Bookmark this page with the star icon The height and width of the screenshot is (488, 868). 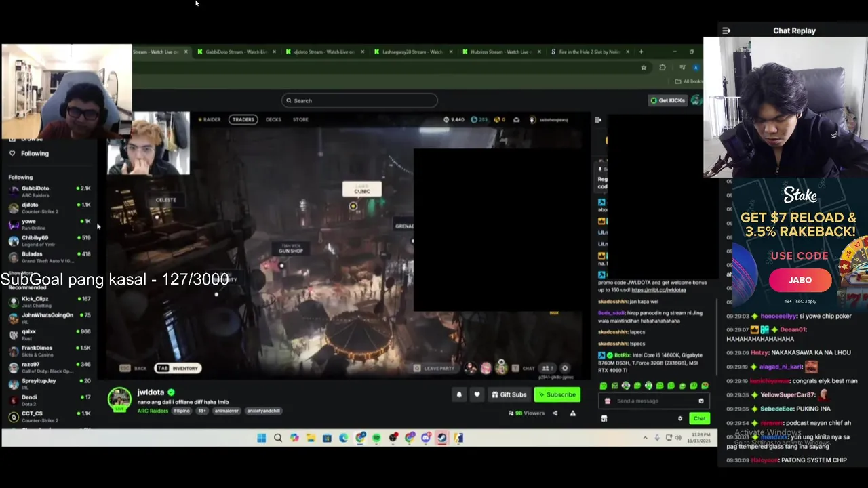tap(644, 67)
